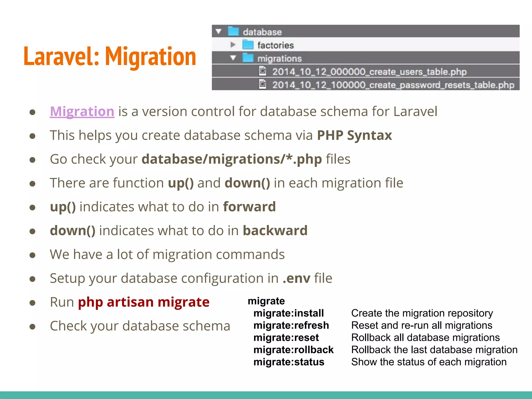Screen dimensions: 532x399
Task: Select the factories folder row label
Action: (x=275, y=45)
